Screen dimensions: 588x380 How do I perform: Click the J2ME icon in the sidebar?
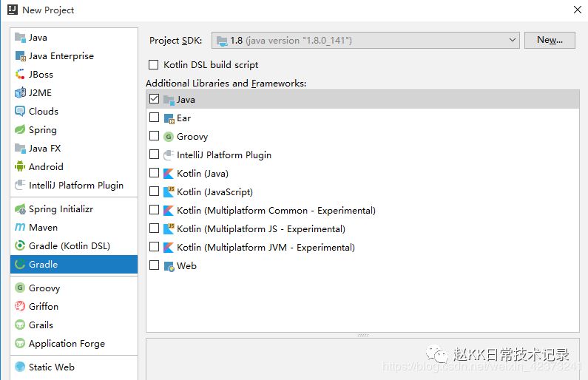coord(20,92)
